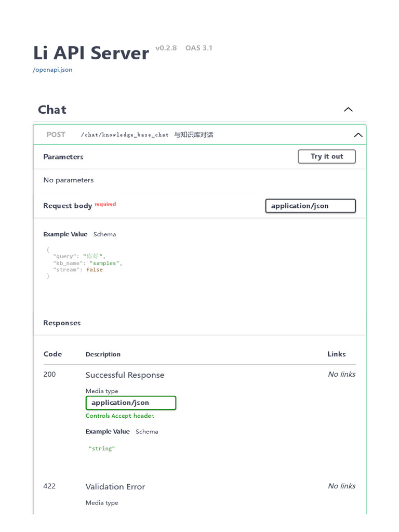Open response media type dropdown
Image resolution: width=399 pixels, height=532 pixels.
[x=130, y=403]
